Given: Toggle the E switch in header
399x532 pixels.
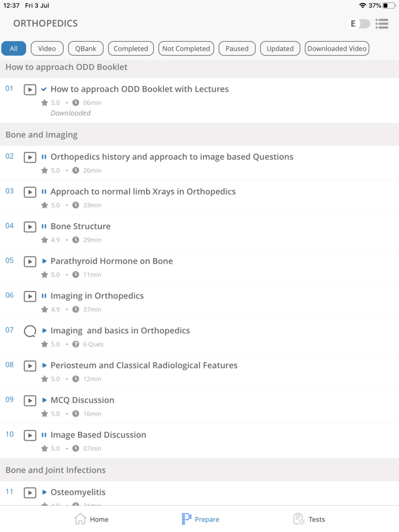Looking at the screenshot, I should [x=359, y=23].
